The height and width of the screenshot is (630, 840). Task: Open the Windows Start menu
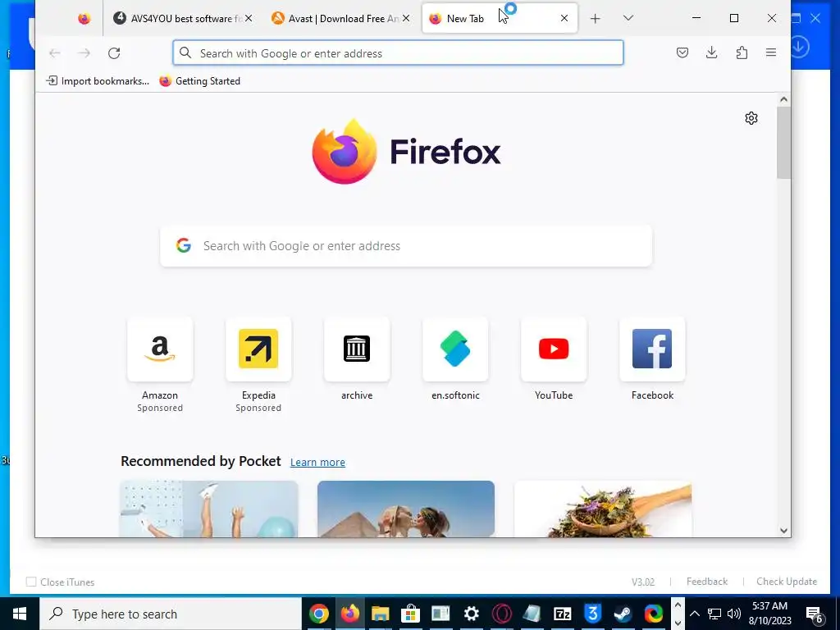pyautogui.click(x=20, y=614)
